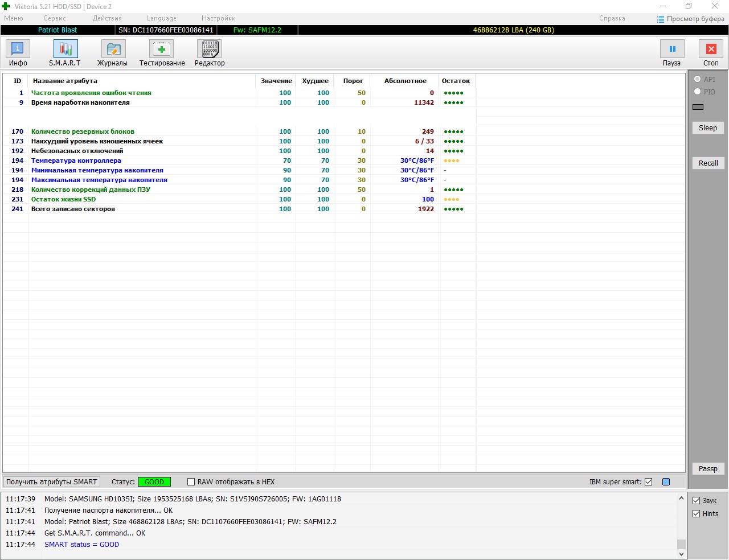Viewport: 729px width, 560px height.
Task: Open the Settings (Настройки) menu
Action: 218,18
